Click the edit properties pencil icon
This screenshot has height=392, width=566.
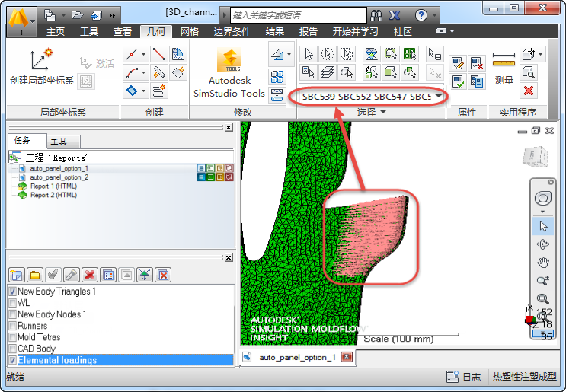tap(458, 63)
